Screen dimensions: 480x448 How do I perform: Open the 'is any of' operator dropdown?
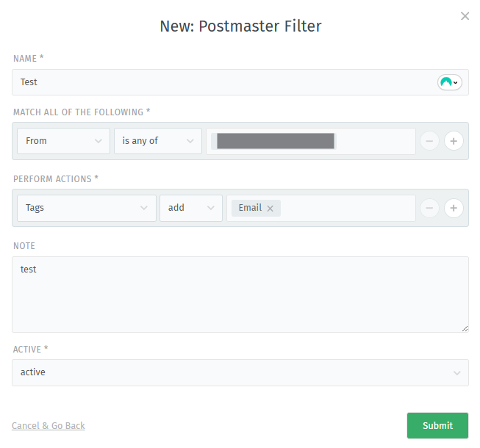tap(157, 141)
